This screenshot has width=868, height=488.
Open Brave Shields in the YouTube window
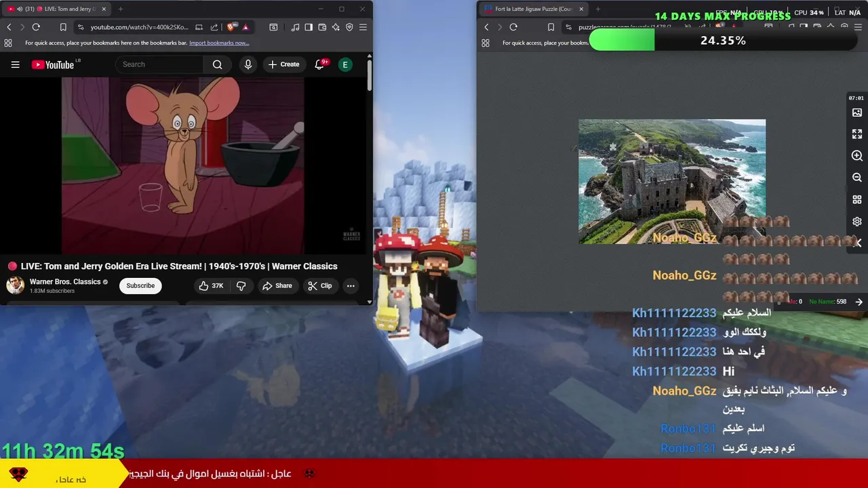coord(231,27)
